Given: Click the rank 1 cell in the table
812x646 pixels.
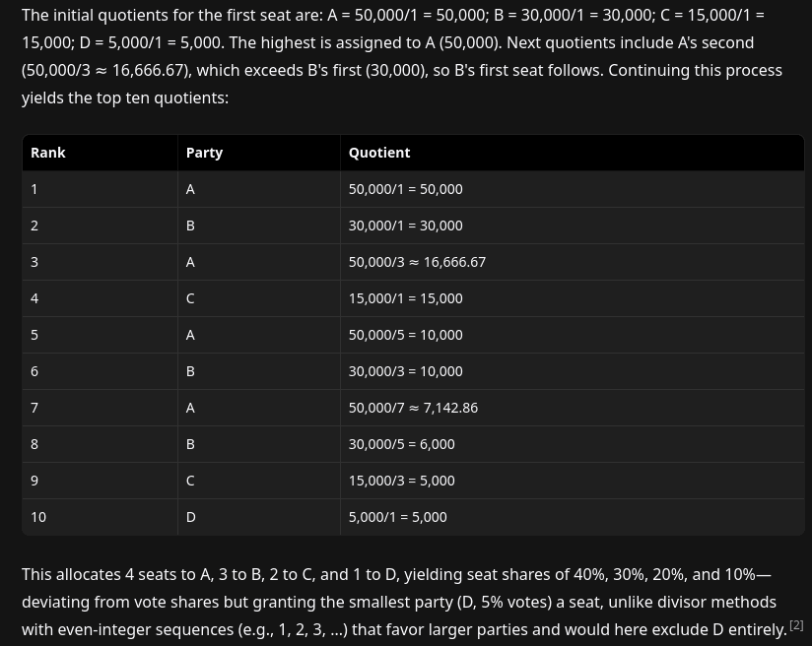Looking at the screenshot, I should pyautogui.click(x=34, y=189).
